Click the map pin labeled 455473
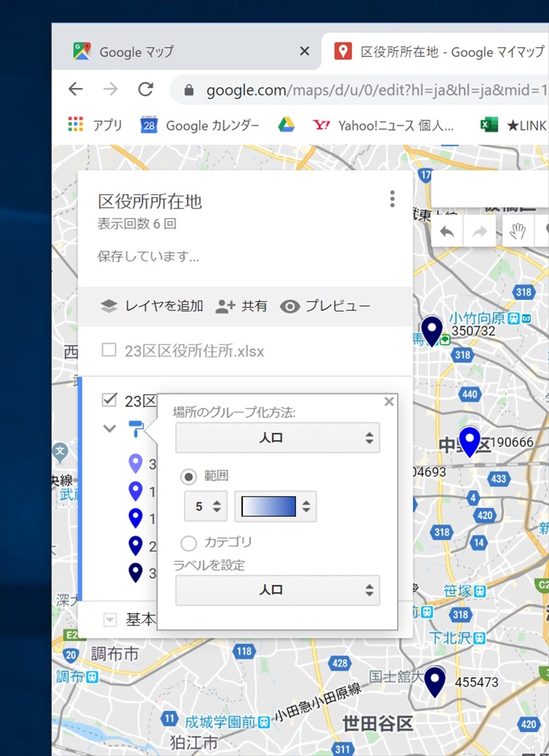Screen dimensions: 549x756 click(435, 680)
